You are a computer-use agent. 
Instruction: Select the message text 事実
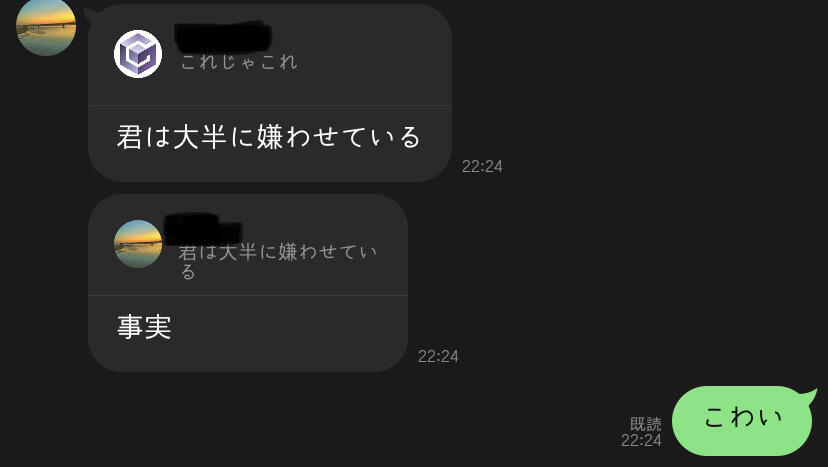[144, 327]
